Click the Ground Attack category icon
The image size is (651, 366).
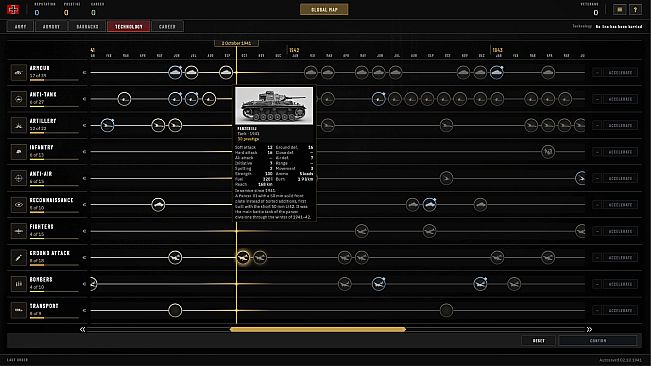coord(18,258)
